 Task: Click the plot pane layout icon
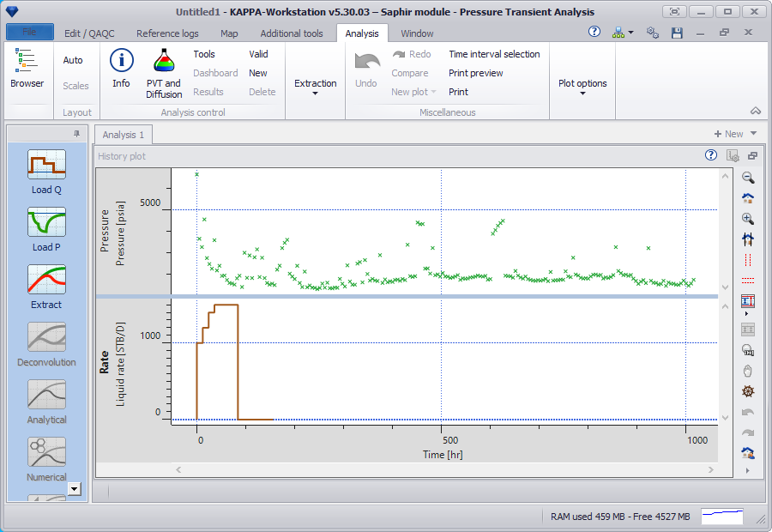[748, 300]
